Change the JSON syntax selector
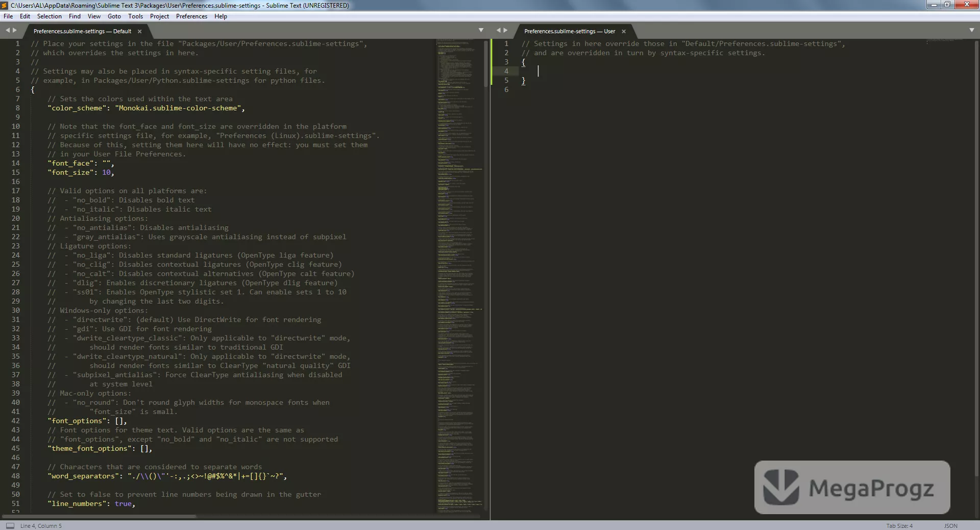The height and width of the screenshot is (530, 980). 950,525
